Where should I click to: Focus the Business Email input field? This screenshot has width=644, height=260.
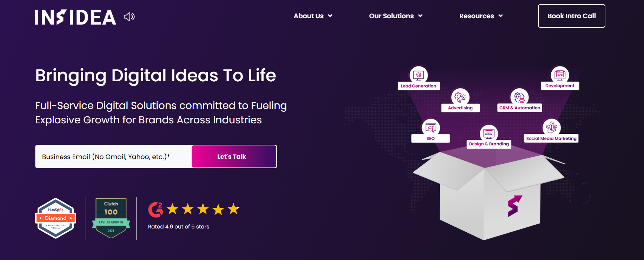tap(113, 157)
